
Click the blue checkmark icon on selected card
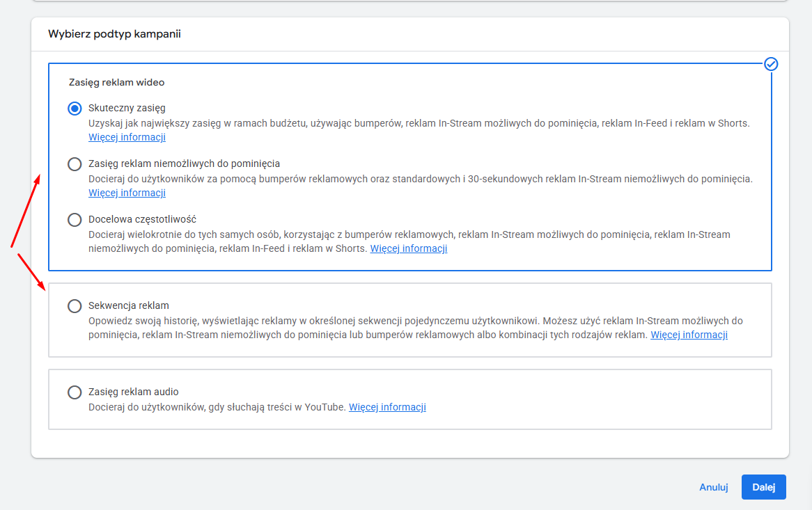[771, 64]
